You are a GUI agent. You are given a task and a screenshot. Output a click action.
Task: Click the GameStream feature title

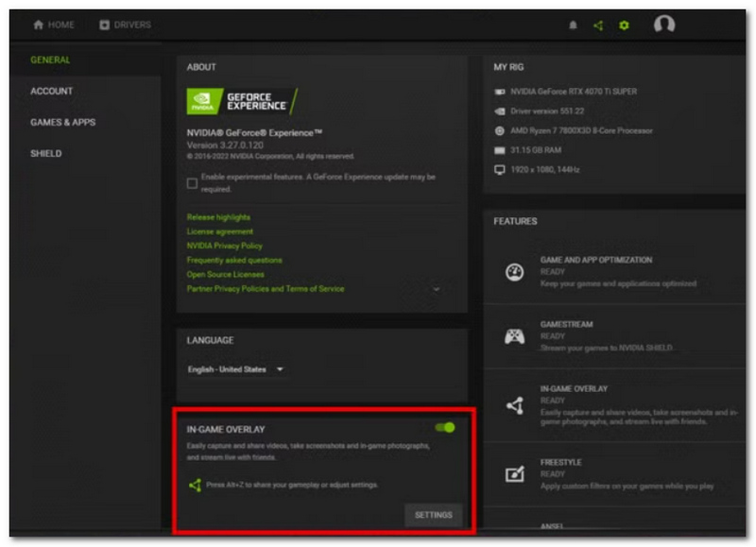566,324
